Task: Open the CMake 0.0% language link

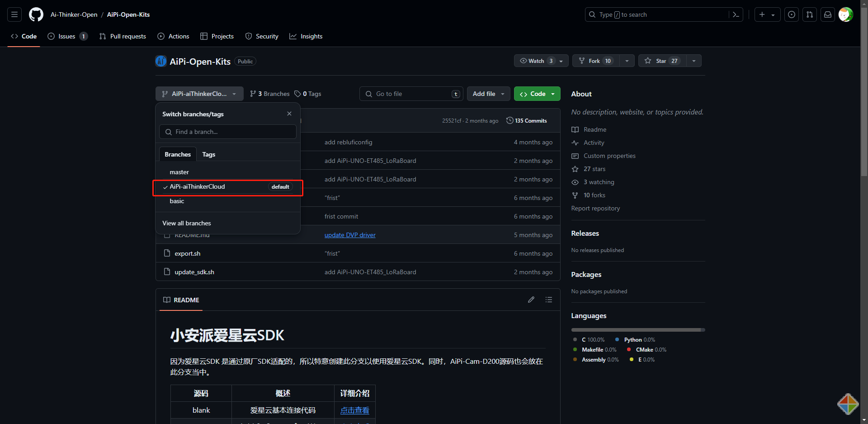Action: 647,350
